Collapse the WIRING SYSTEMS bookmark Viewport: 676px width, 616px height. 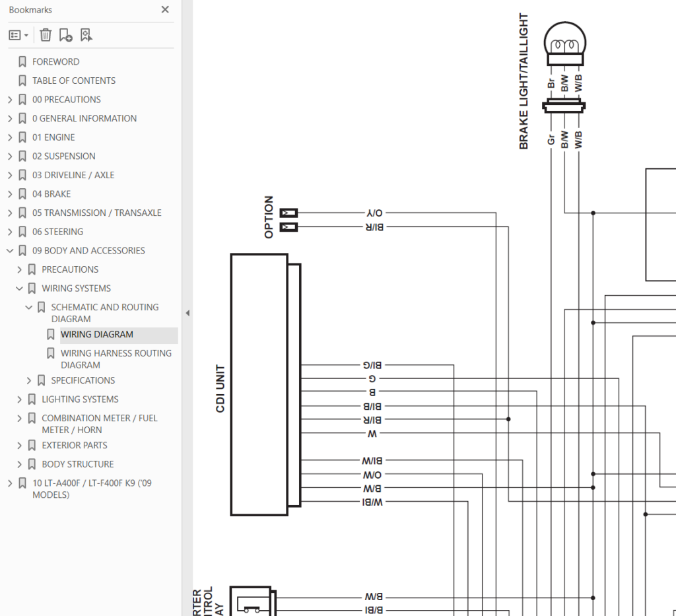(19, 289)
